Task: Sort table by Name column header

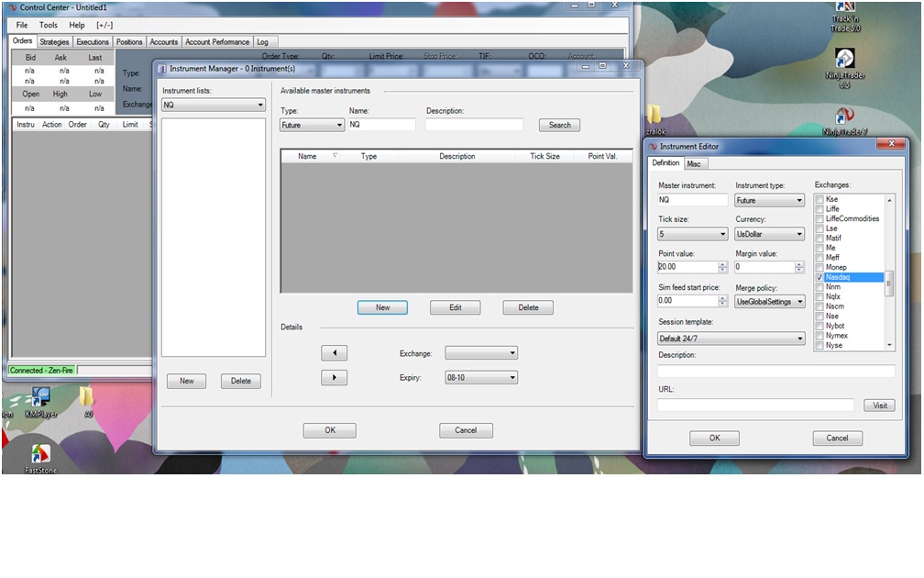Action: (x=307, y=156)
